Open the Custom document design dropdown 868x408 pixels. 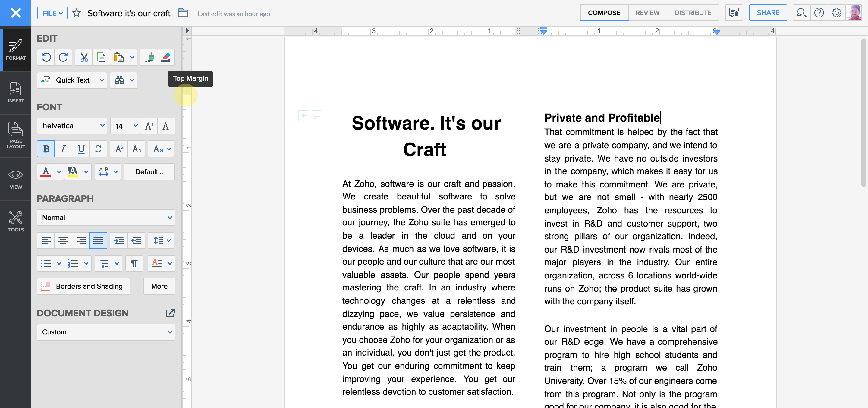click(x=106, y=332)
